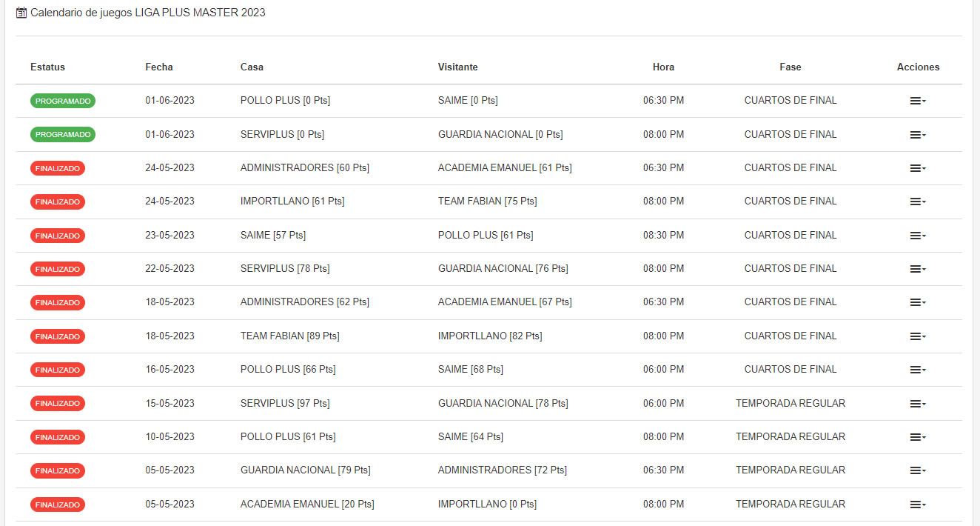The image size is (980, 526).
Task: Select visitor TEAM FABIAN [75 Pts]
Action: coord(488,202)
